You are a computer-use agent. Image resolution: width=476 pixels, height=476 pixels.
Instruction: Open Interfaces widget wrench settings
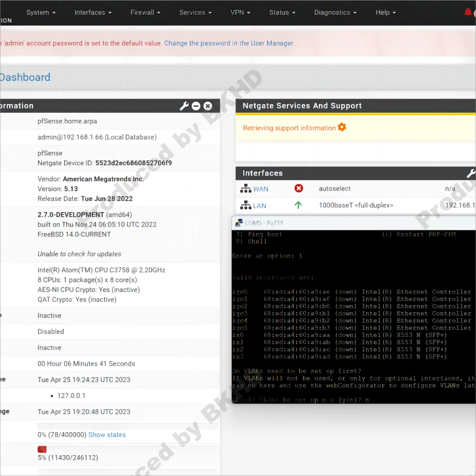pos(471,173)
